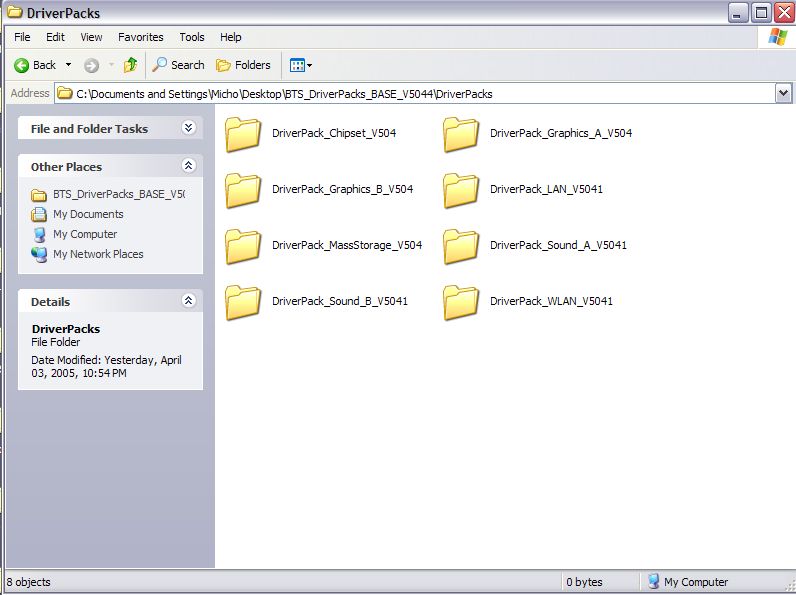Screen dimensions: 796x595
Task: Go to BTS_DriverPacks_BASE parent folder link
Action: tap(119, 194)
